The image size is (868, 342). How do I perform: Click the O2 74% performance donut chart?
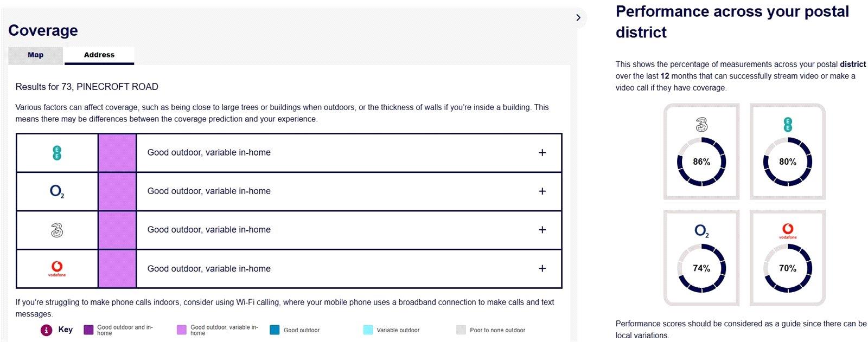(x=701, y=268)
